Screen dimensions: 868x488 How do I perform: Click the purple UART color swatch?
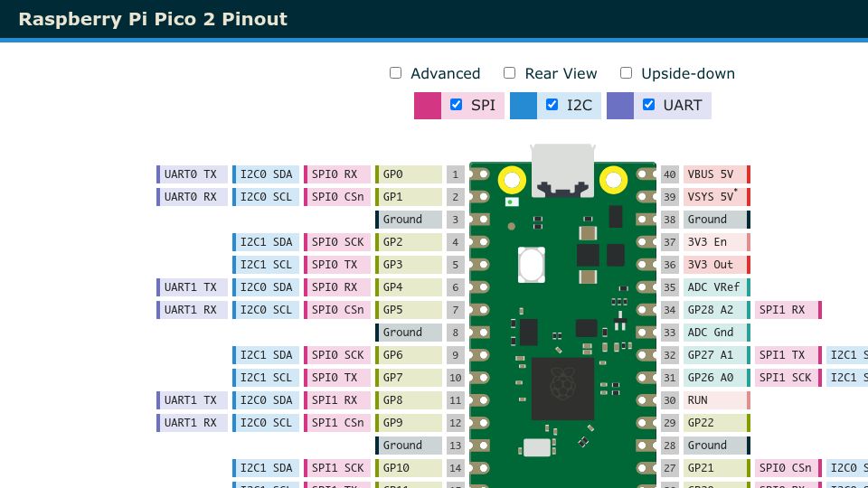click(620, 106)
